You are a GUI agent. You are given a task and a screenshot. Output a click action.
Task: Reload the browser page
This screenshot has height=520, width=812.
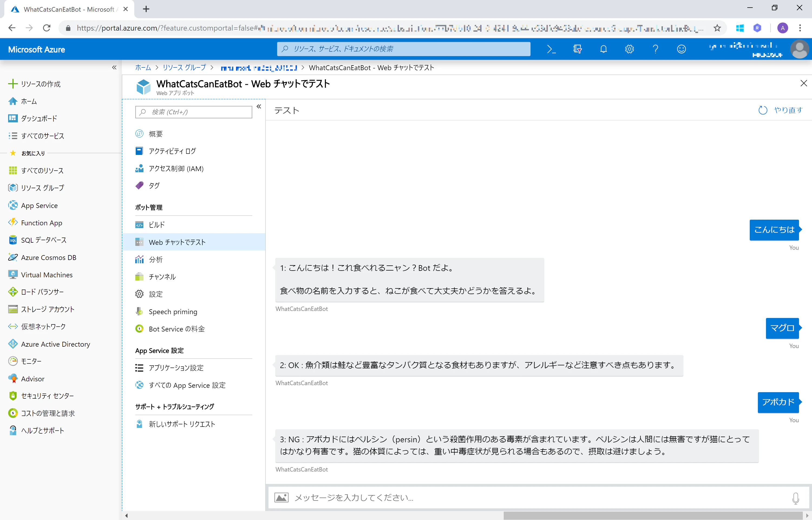pyautogui.click(x=47, y=28)
